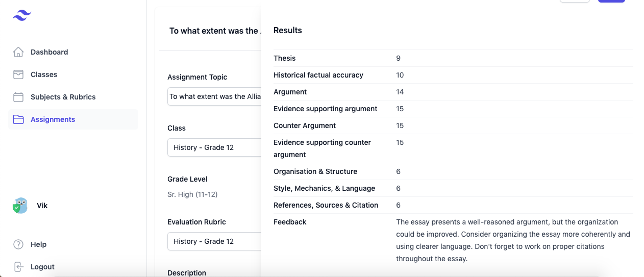The height and width of the screenshot is (277, 644).
Task: Click into the Assignment Topic text field
Action: [214, 96]
